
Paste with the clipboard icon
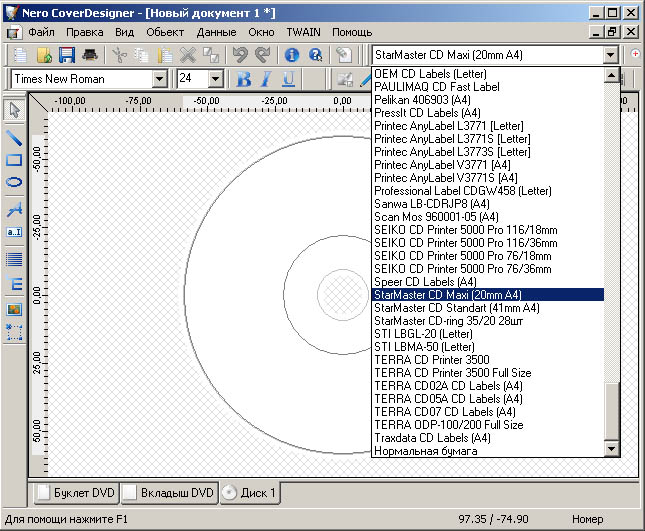pos(165,55)
